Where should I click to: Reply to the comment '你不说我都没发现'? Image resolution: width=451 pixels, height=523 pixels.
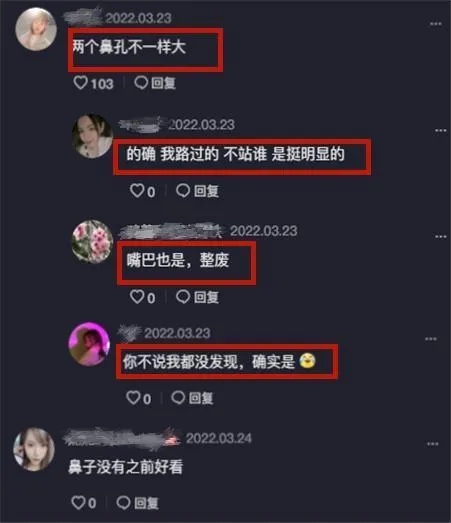[192, 398]
